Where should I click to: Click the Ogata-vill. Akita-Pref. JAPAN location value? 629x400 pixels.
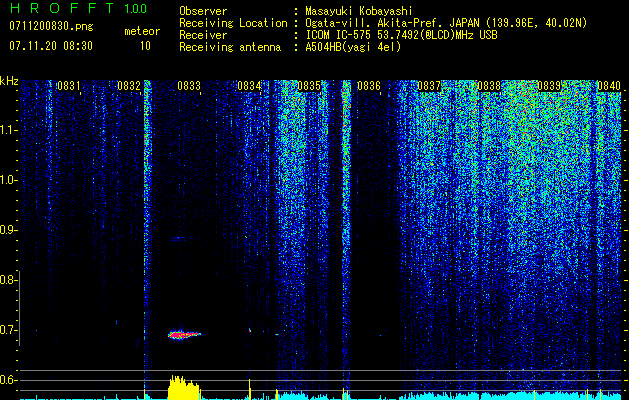point(446,23)
